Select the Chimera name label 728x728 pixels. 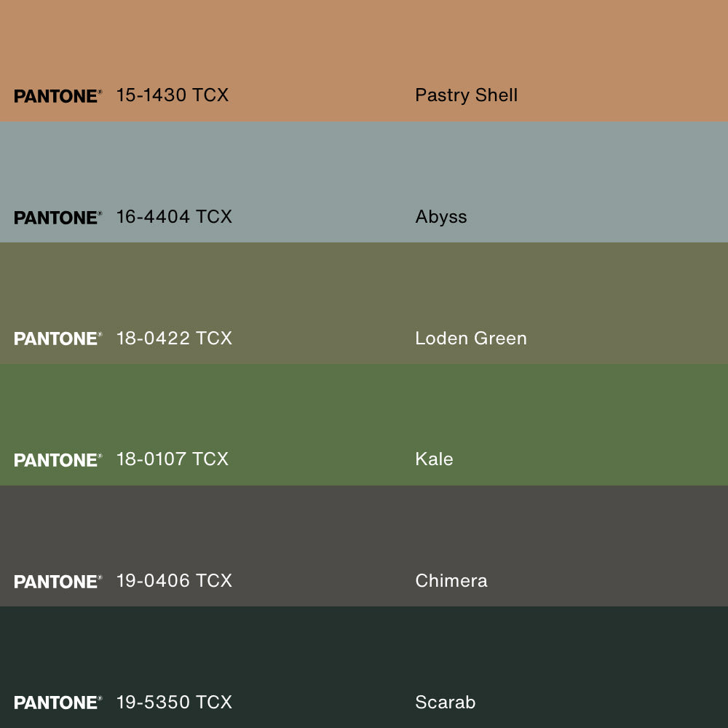click(451, 581)
